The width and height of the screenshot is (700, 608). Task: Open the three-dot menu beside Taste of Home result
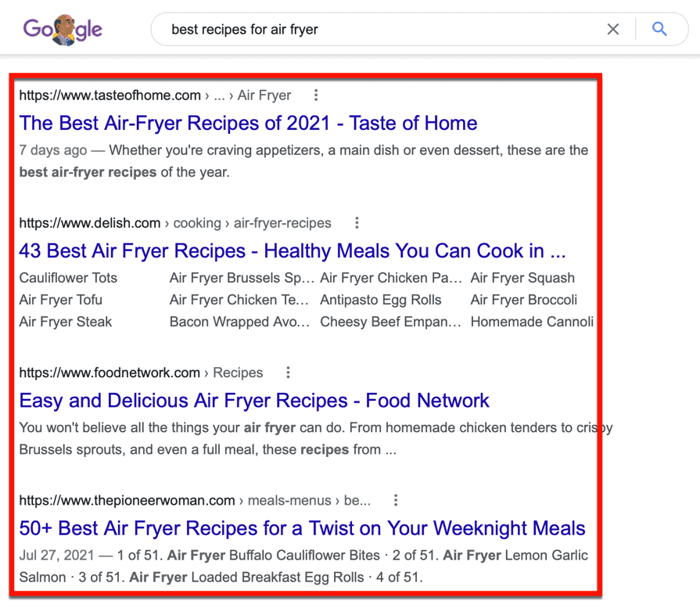[x=316, y=94]
